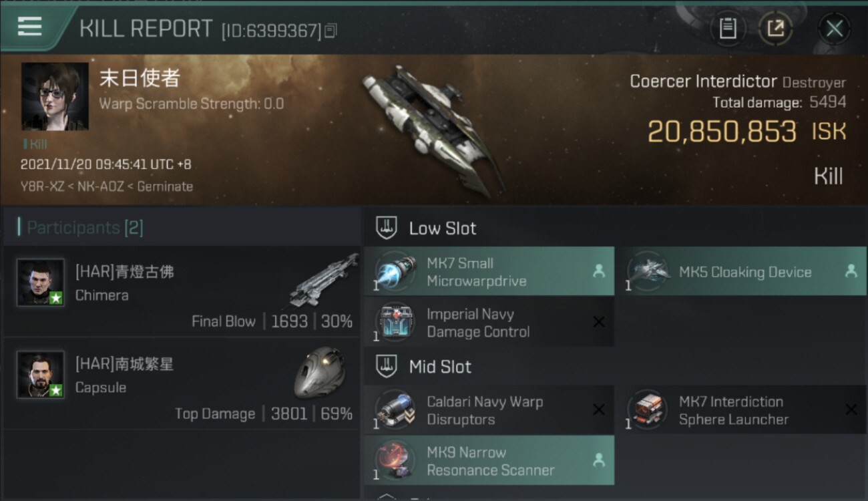
Task: Open victim 末日使者 character portrait
Action: (55, 96)
